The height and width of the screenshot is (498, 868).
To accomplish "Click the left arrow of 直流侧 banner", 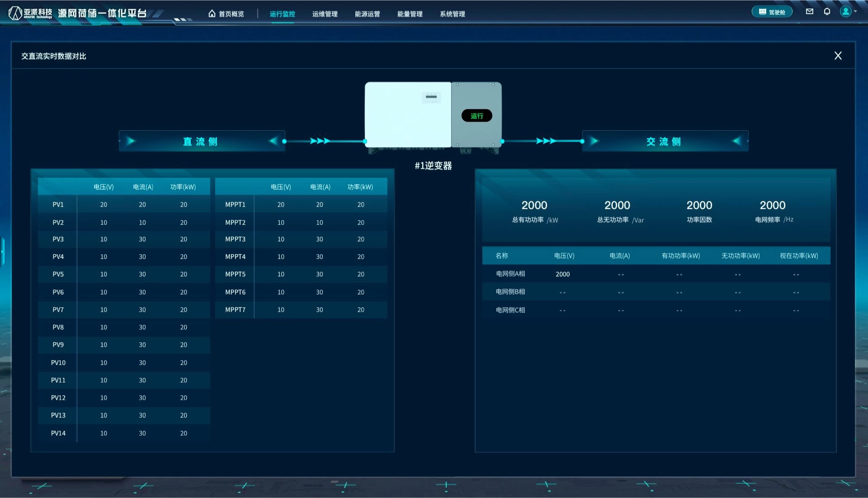I will (131, 141).
